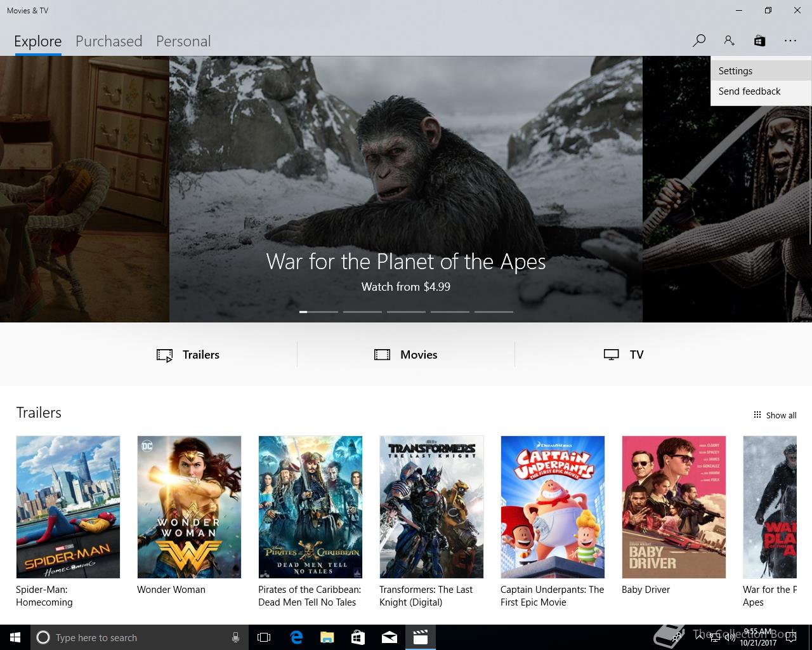This screenshot has height=650, width=812.
Task: Click the Cortana circle icon
Action: [43, 637]
